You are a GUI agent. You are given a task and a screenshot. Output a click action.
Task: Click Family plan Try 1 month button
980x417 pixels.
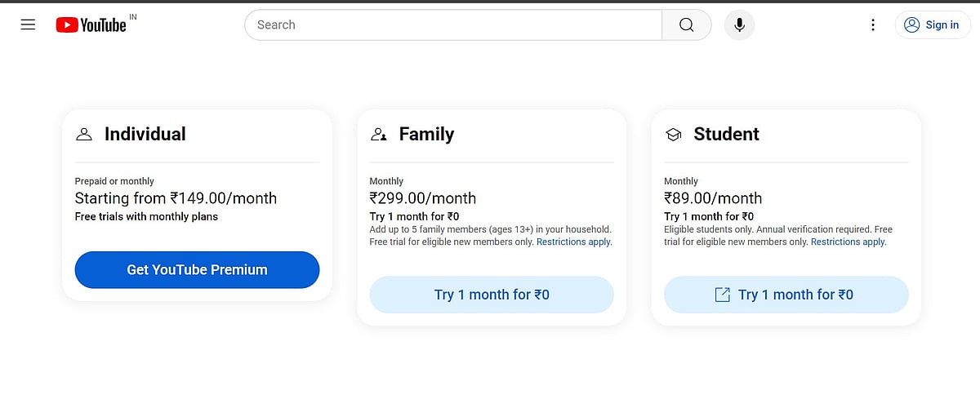tap(492, 295)
